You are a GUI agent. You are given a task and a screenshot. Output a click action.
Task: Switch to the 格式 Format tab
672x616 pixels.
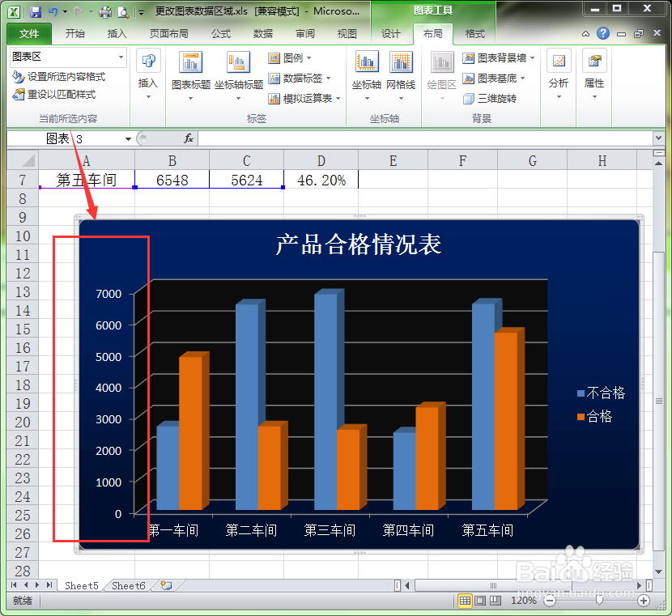click(475, 33)
